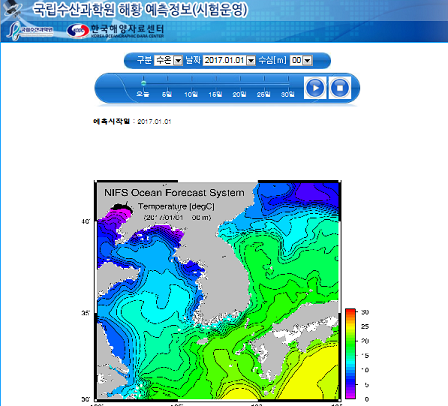Click the temperature color scale bar

[x=350, y=353]
